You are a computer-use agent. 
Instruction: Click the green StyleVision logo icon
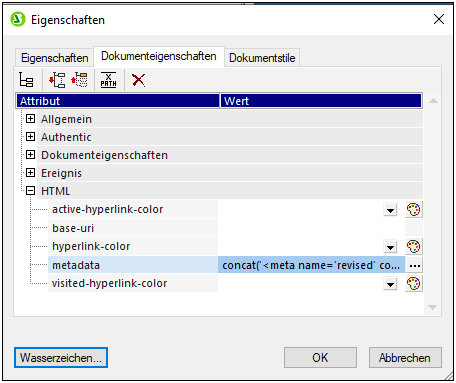(x=18, y=19)
